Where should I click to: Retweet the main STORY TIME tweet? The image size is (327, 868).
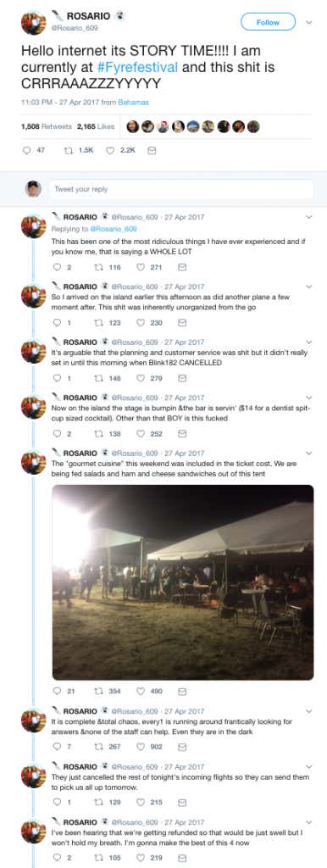pyautogui.click(x=69, y=150)
